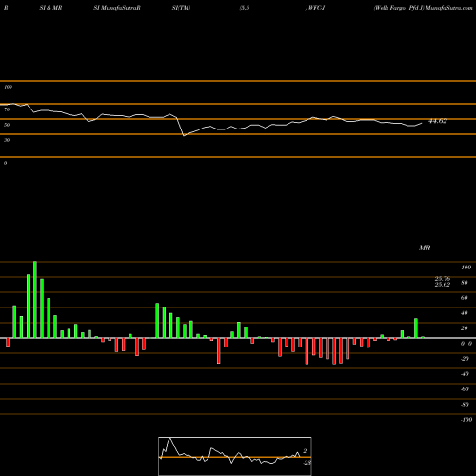Screen dimensions: 476x476
Task: Click the MR axis label -80
Action: (x=465, y=405)
